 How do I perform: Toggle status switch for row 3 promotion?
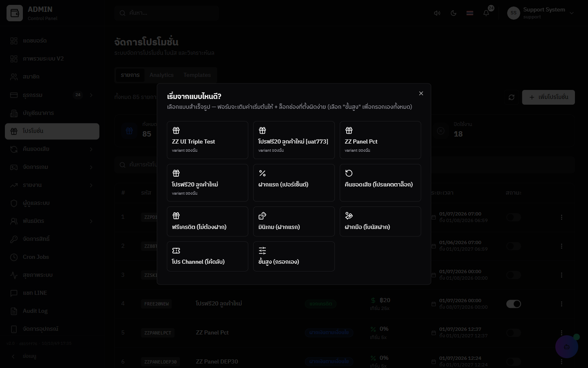click(x=513, y=275)
